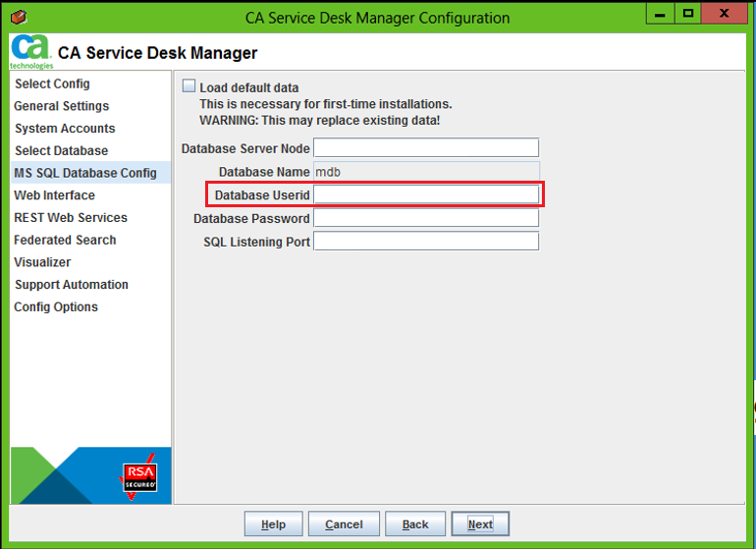This screenshot has width=756, height=549.
Task: Select the Visualizer step
Action: [42, 262]
